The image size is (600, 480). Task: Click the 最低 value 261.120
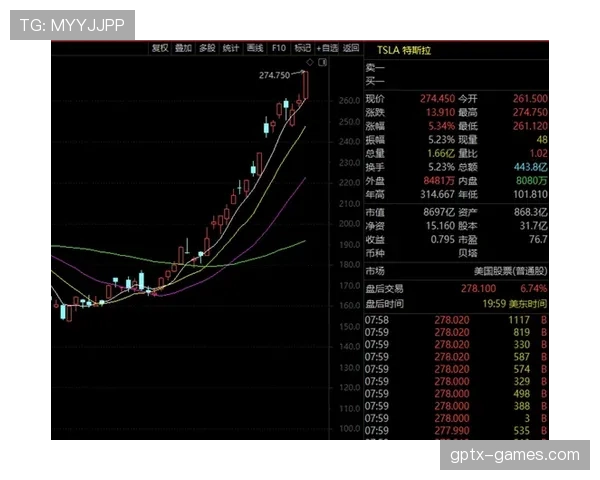pos(530,126)
